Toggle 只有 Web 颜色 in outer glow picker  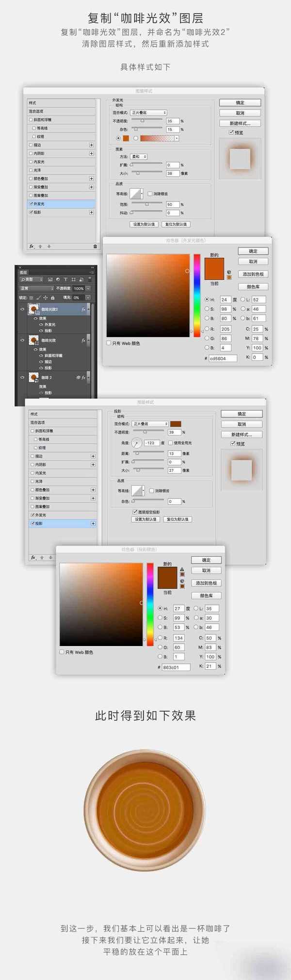pos(109,343)
